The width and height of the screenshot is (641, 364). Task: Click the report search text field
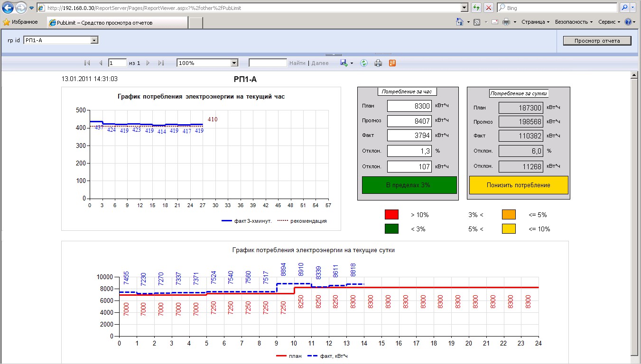(268, 63)
